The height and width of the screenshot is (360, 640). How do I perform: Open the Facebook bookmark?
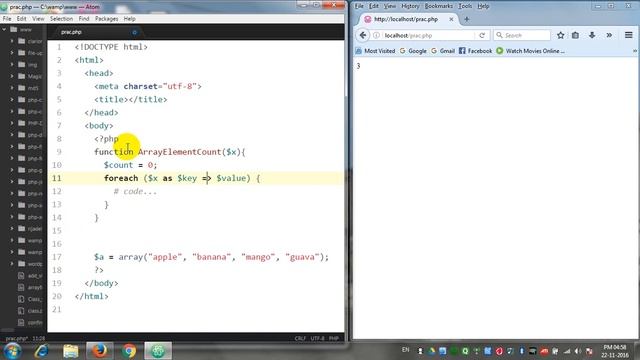click(x=476, y=51)
